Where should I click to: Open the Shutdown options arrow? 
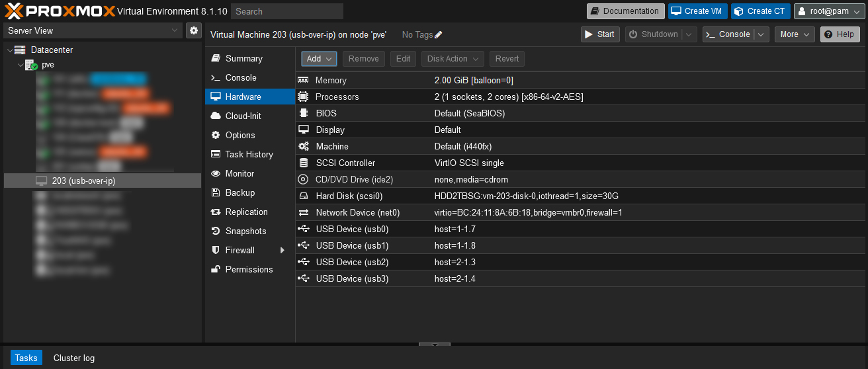[689, 34]
